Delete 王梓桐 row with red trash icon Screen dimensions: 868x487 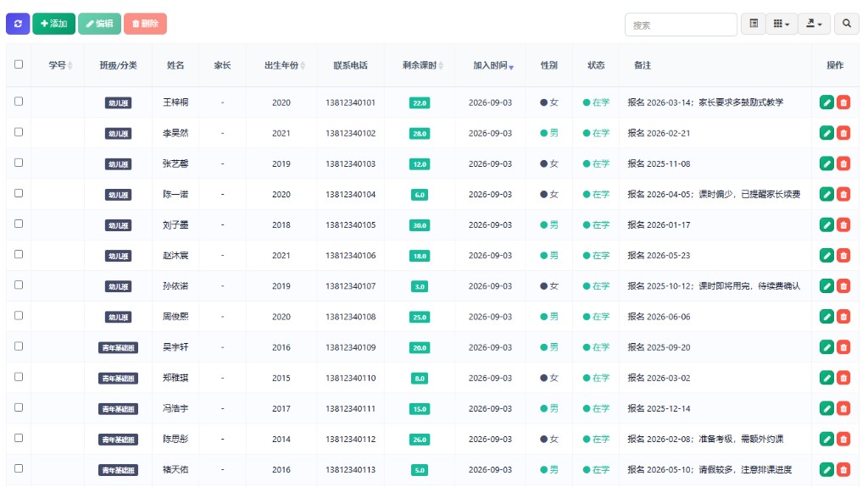(x=843, y=102)
